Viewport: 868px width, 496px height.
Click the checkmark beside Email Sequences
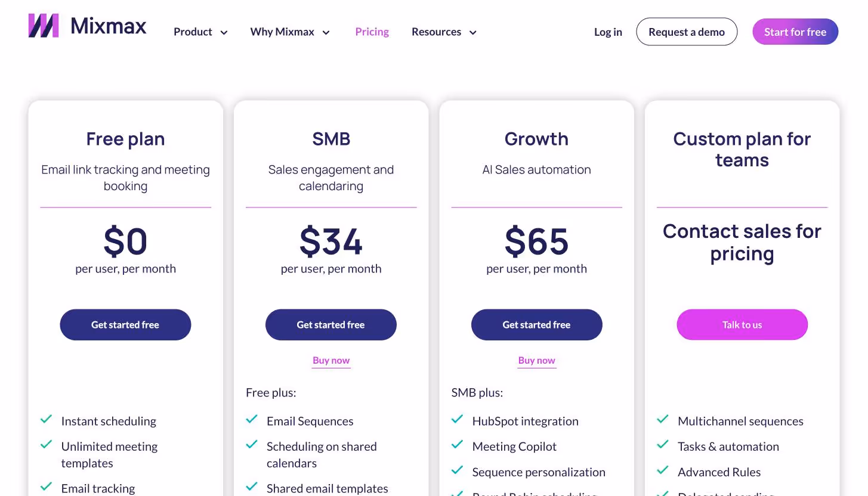[252, 419]
